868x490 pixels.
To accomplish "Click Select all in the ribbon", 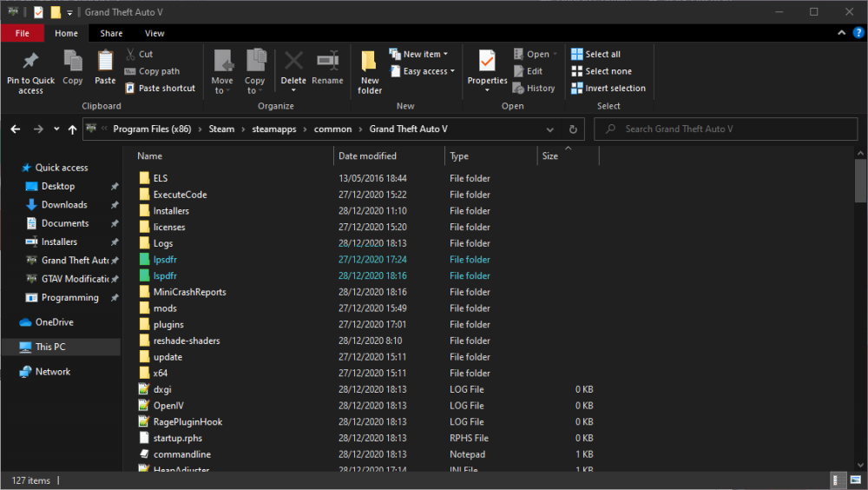I will tap(595, 54).
